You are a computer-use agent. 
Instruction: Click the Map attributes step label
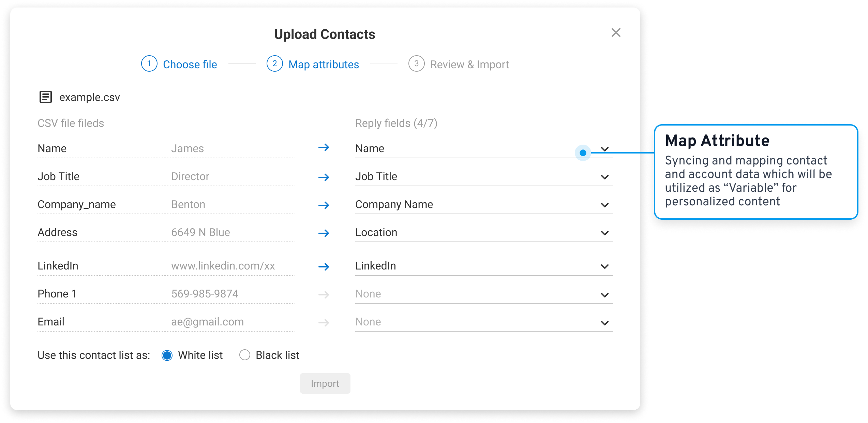point(323,64)
